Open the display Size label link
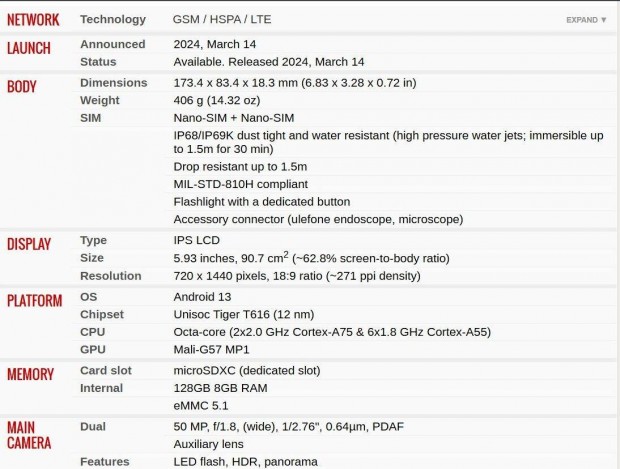Viewport: 620px width, 469px height. [x=92, y=258]
